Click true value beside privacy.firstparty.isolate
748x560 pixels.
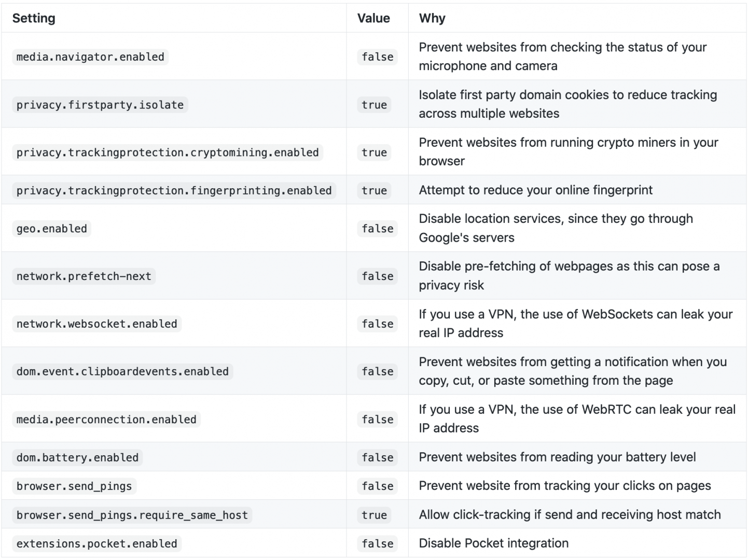pos(375,105)
